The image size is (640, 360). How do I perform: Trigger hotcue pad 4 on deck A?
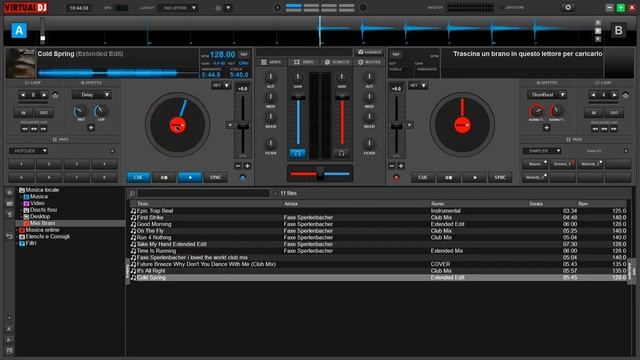coord(104,164)
